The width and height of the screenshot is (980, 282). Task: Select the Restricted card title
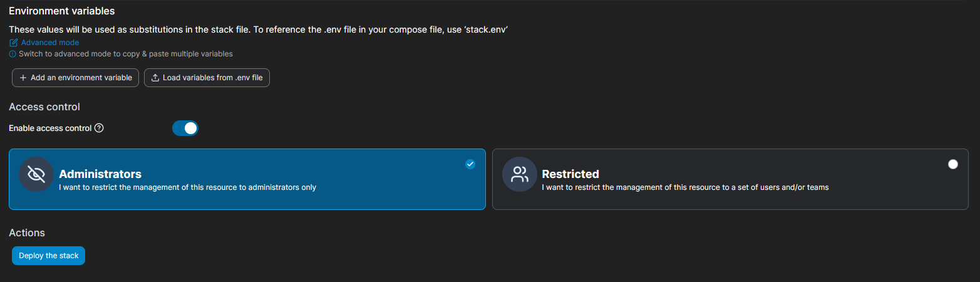[570, 174]
